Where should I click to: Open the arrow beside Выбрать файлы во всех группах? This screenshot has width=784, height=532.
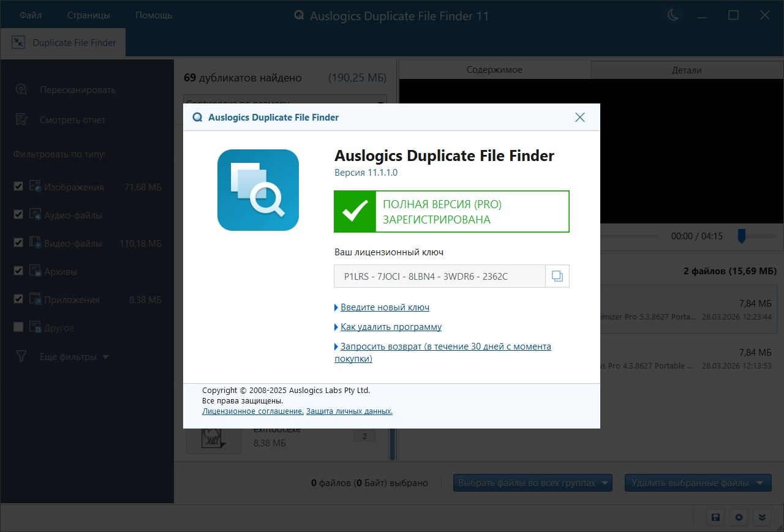point(606,483)
